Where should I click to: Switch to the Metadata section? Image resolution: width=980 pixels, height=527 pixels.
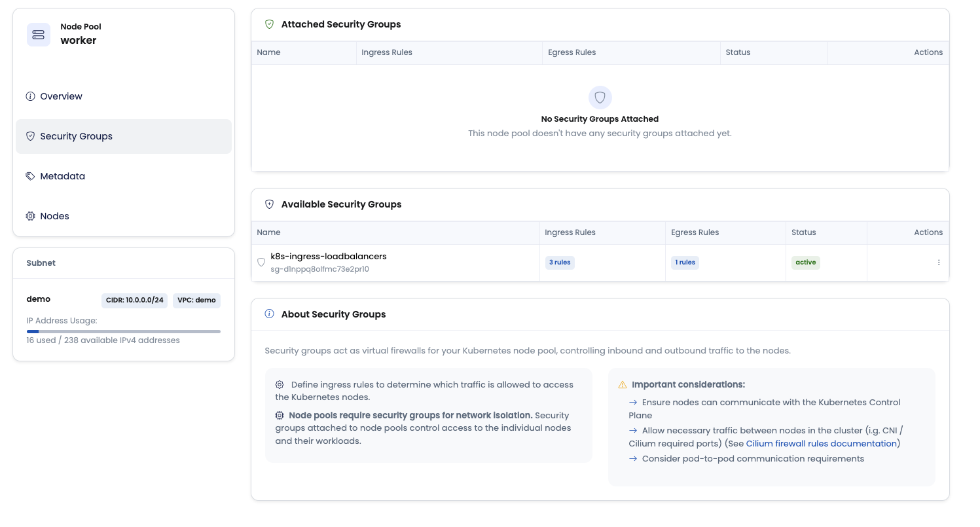[62, 176]
